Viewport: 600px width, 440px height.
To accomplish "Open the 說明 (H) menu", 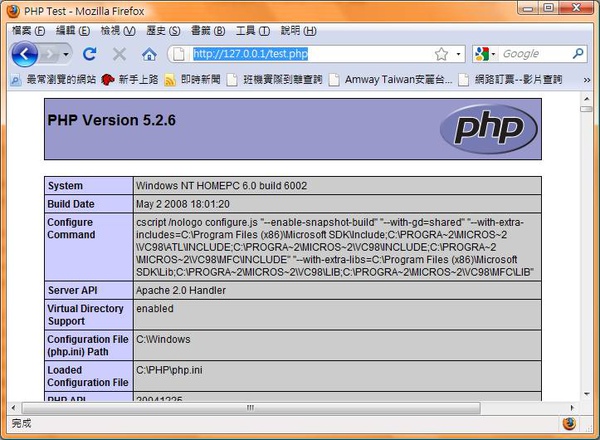I will [298, 31].
